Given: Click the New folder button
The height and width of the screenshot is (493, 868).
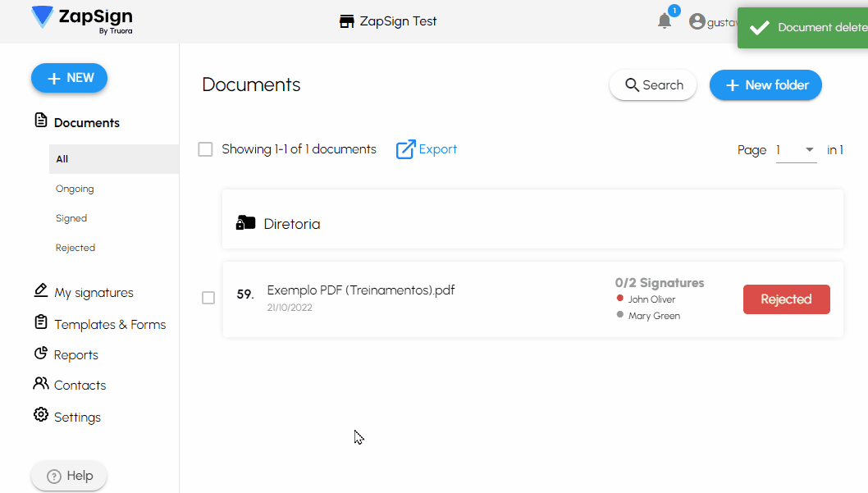Looking at the screenshot, I should (765, 84).
